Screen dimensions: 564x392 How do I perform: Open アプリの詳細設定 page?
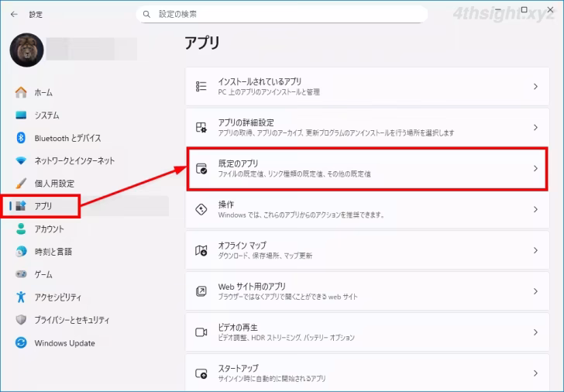tap(367, 127)
